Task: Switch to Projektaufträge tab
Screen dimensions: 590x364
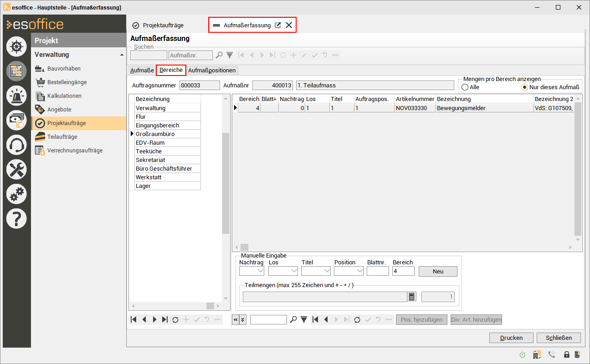Action: [158, 25]
